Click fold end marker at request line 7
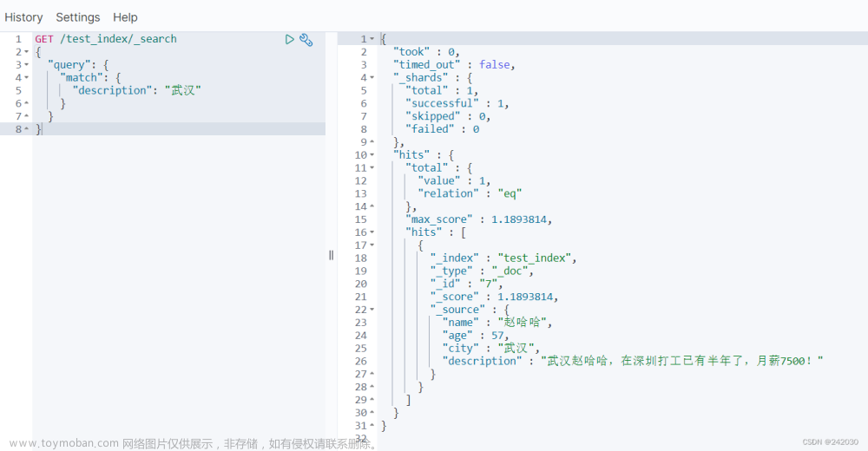The height and width of the screenshot is (451, 868). point(26,116)
